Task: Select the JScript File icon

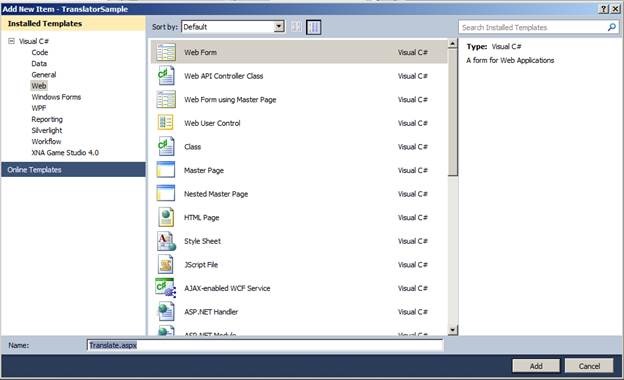Action: pyautogui.click(x=166, y=264)
